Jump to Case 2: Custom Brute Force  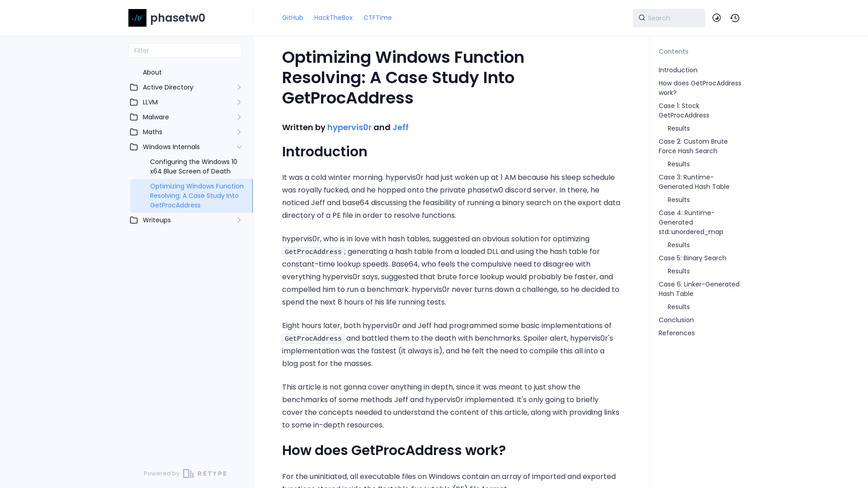[693, 146]
